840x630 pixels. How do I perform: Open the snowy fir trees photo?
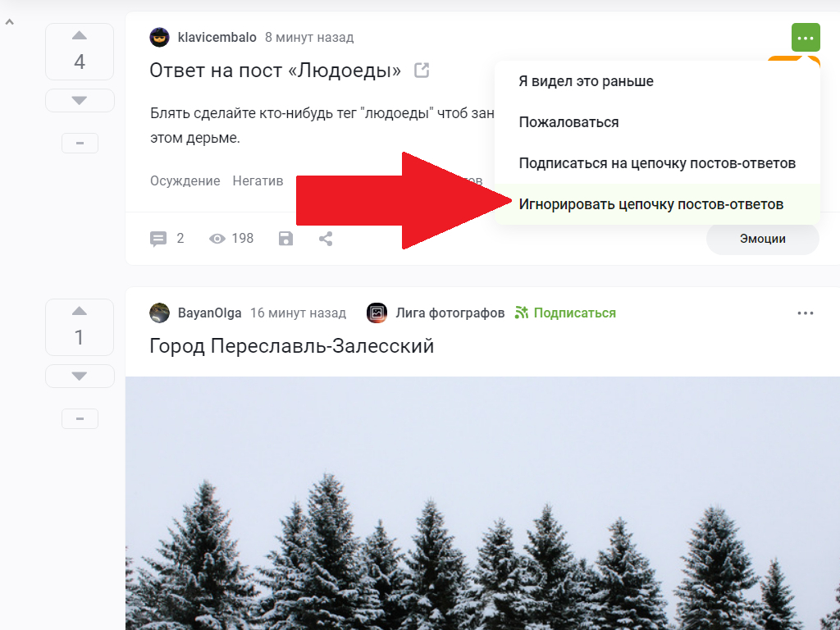point(482,503)
